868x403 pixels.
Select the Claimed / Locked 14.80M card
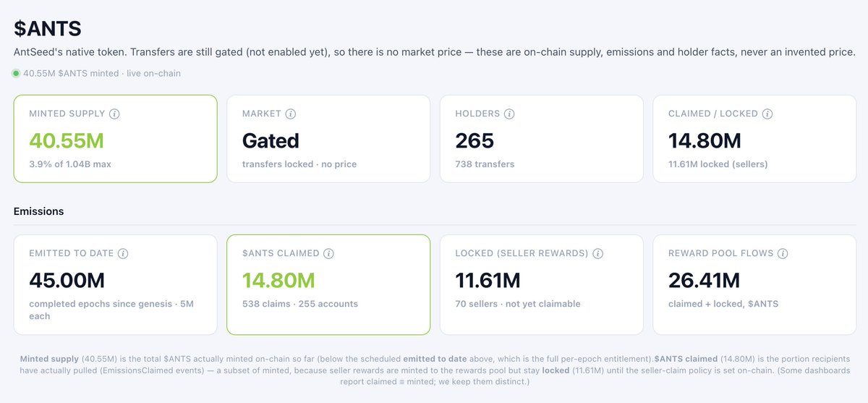754,139
